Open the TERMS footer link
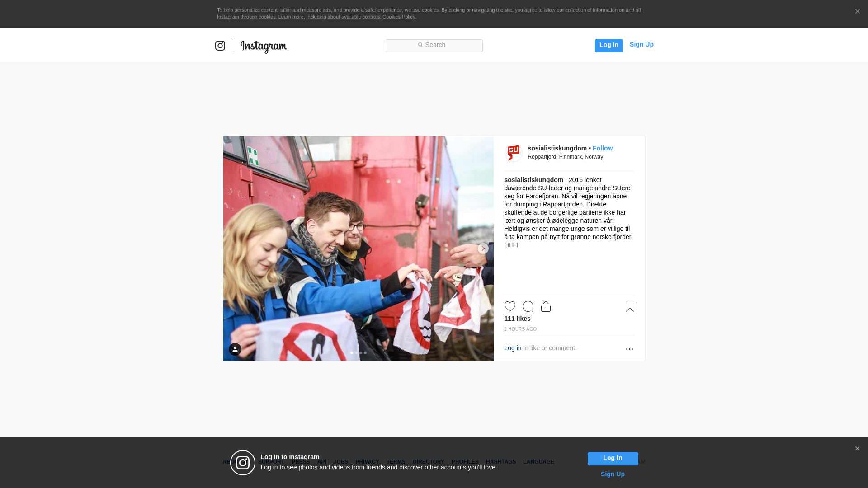 click(396, 462)
